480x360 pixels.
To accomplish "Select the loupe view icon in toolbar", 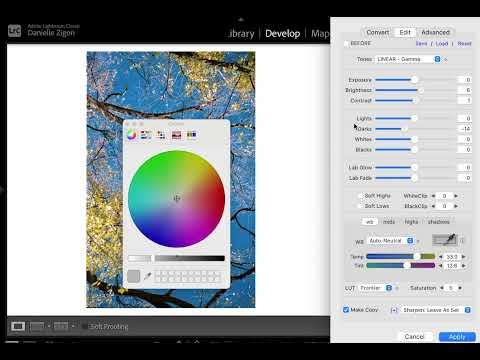I will tap(18, 326).
